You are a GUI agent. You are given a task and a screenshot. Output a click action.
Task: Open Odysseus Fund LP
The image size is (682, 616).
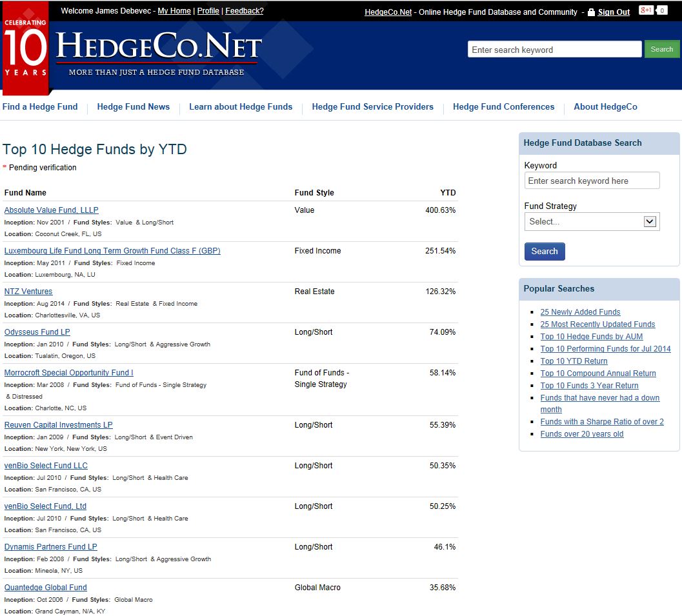click(37, 332)
